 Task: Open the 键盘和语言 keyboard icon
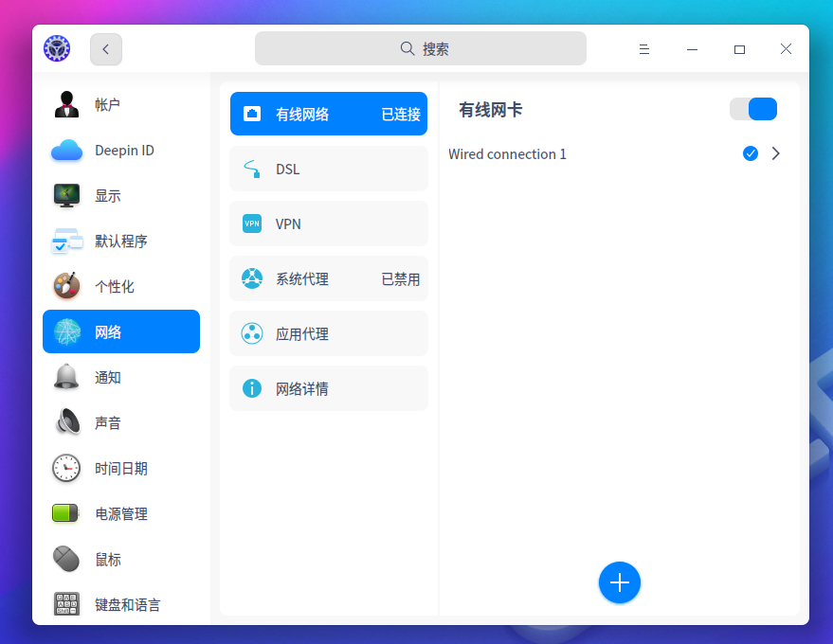click(x=67, y=603)
